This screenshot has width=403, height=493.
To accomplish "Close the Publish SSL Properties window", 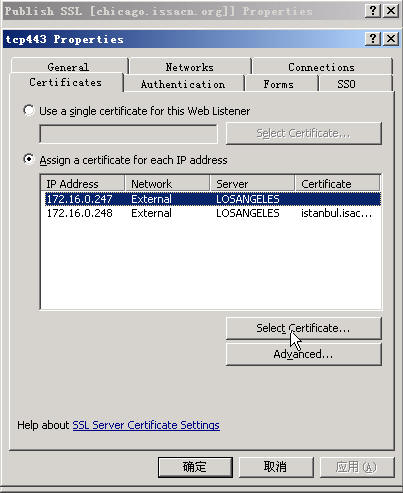I will (391, 11).
